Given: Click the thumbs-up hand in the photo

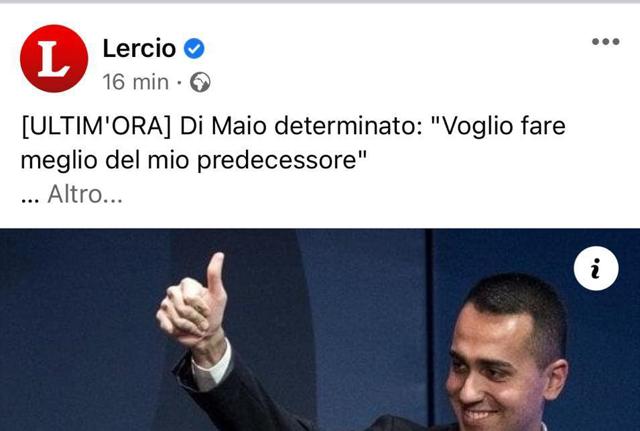Looking at the screenshot, I should (193, 306).
